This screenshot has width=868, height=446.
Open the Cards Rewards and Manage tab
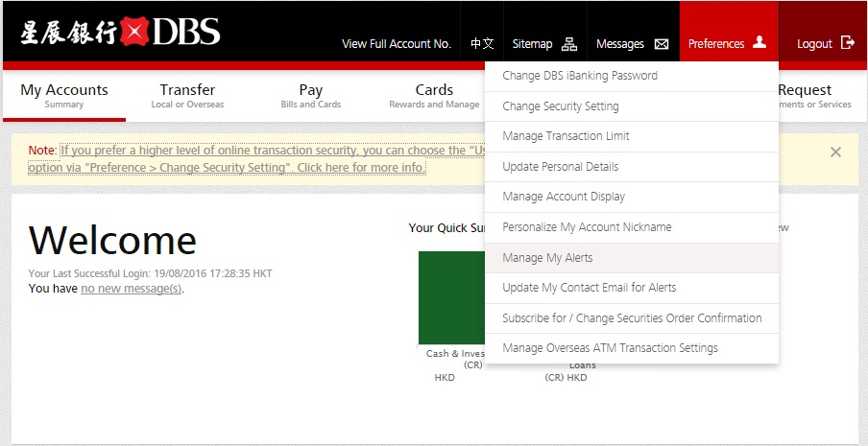click(x=434, y=96)
